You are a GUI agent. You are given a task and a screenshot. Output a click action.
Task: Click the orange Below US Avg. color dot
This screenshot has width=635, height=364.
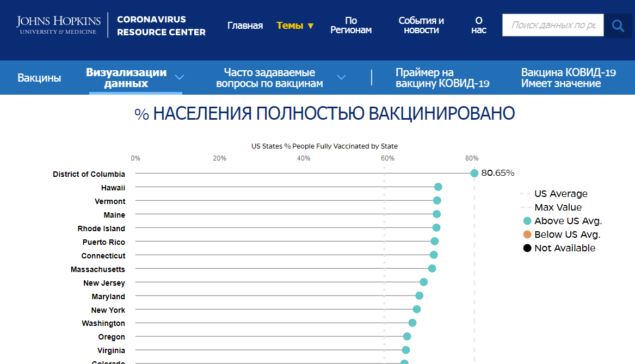point(527,235)
